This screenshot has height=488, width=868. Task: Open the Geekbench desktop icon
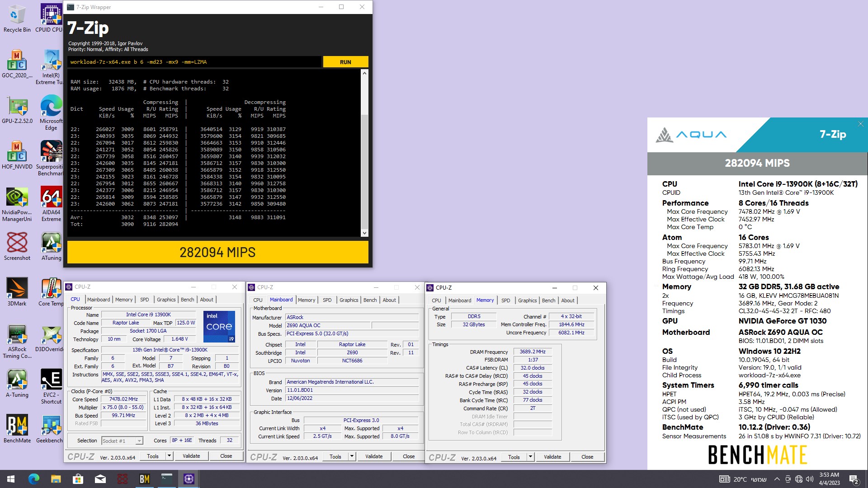(x=50, y=429)
